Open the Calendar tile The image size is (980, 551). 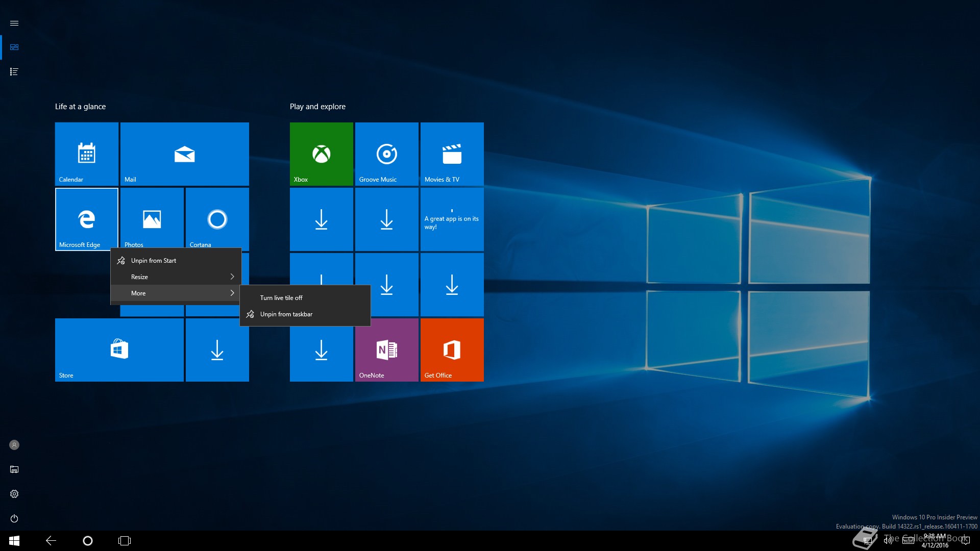pyautogui.click(x=87, y=154)
